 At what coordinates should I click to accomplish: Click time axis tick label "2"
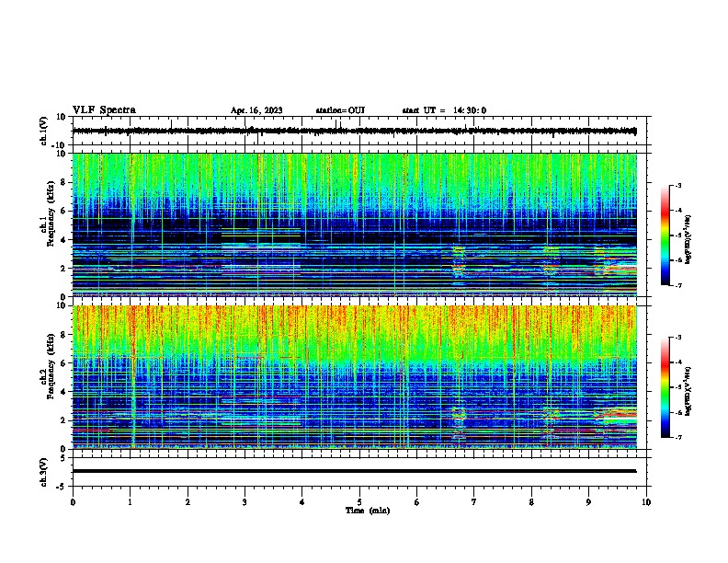tap(188, 502)
